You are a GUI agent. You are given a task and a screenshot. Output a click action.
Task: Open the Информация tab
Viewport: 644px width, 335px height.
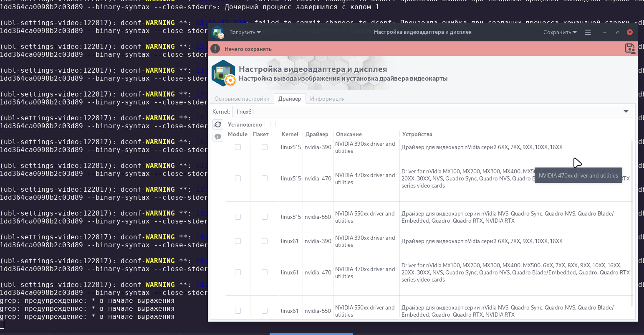click(x=327, y=99)
